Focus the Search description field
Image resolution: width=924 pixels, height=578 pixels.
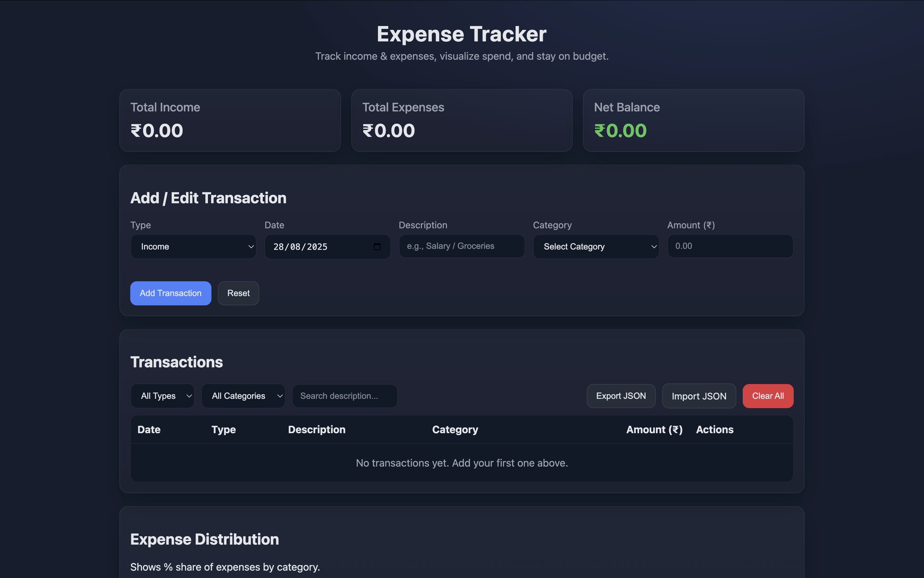[x=344, y=396]
